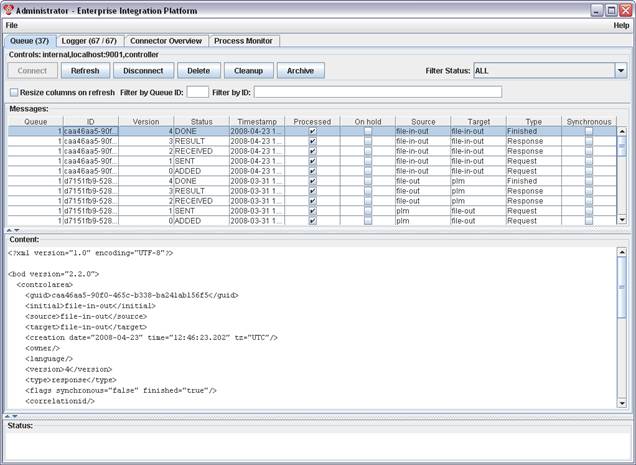Viewport: 636px width, 465px height.
Task: Sort by the ID column header
Action: [91, 121]
